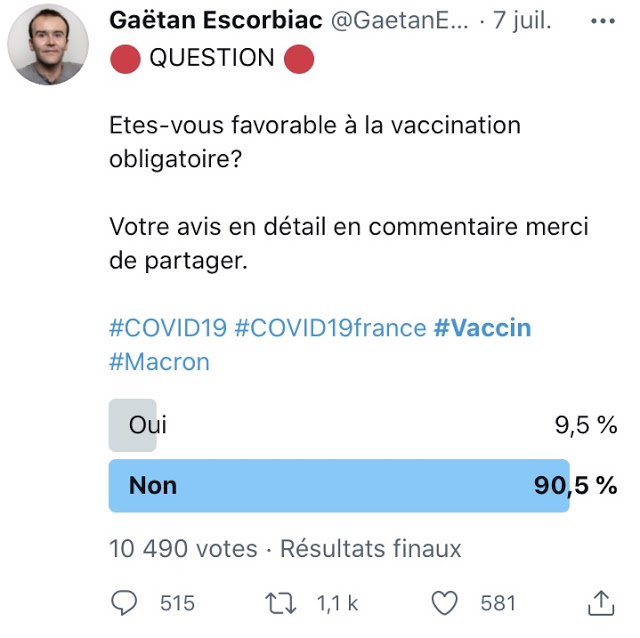Select the Non poll result bar
640x638 pixels.
[339, 486]
